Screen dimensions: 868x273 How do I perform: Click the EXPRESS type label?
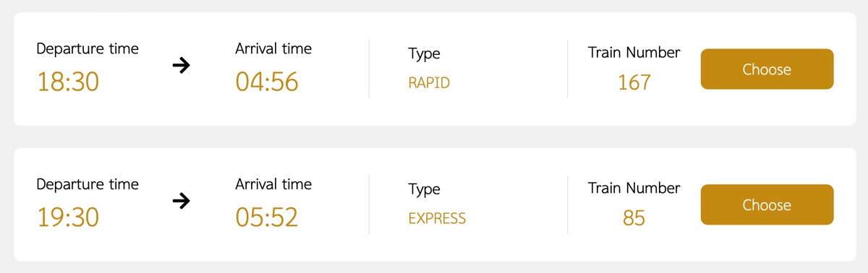(x=437, y=218)
